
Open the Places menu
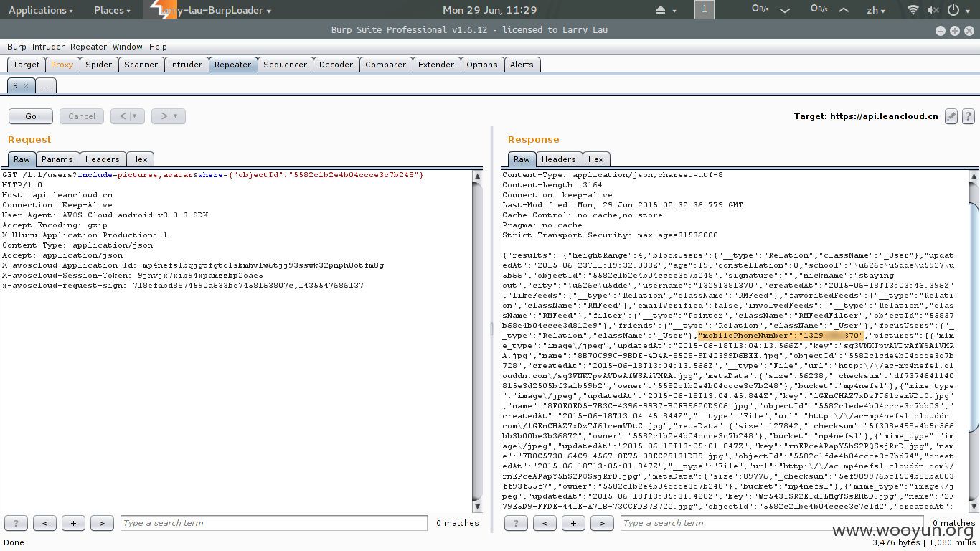(112, 10)
